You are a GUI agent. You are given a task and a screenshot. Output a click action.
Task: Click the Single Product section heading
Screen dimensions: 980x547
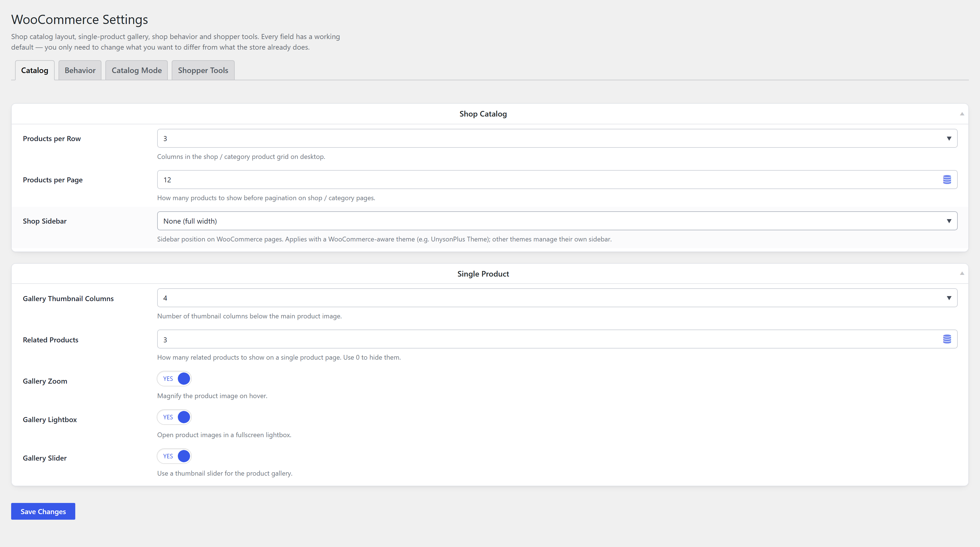click(x=483, y=274)
